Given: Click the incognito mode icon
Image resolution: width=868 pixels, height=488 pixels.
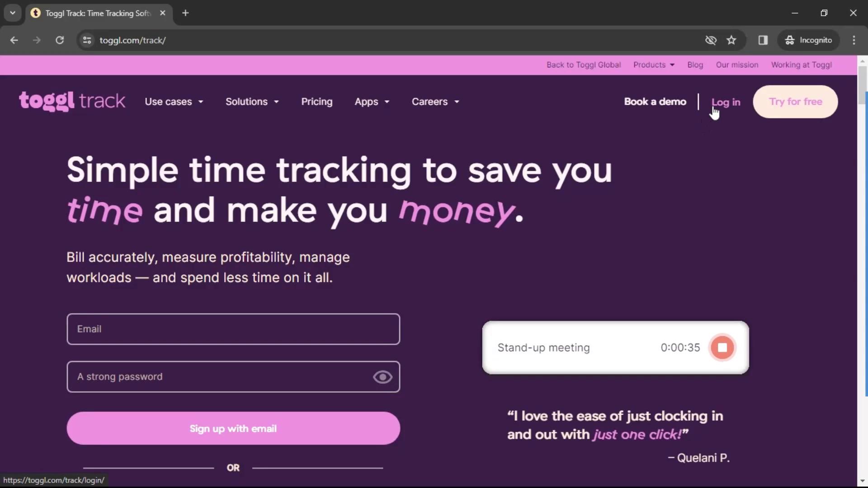Looking at the screenshot, I should (789, 40).
